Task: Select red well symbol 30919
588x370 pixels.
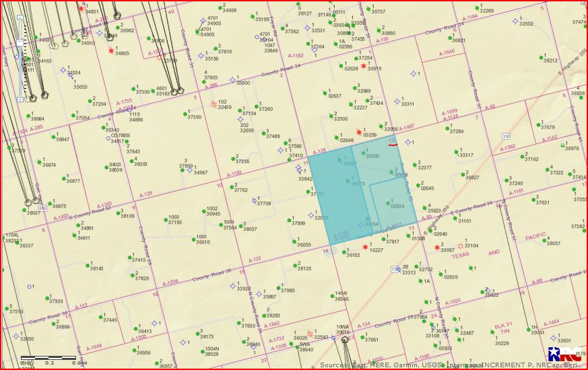Action: point(363,66)
